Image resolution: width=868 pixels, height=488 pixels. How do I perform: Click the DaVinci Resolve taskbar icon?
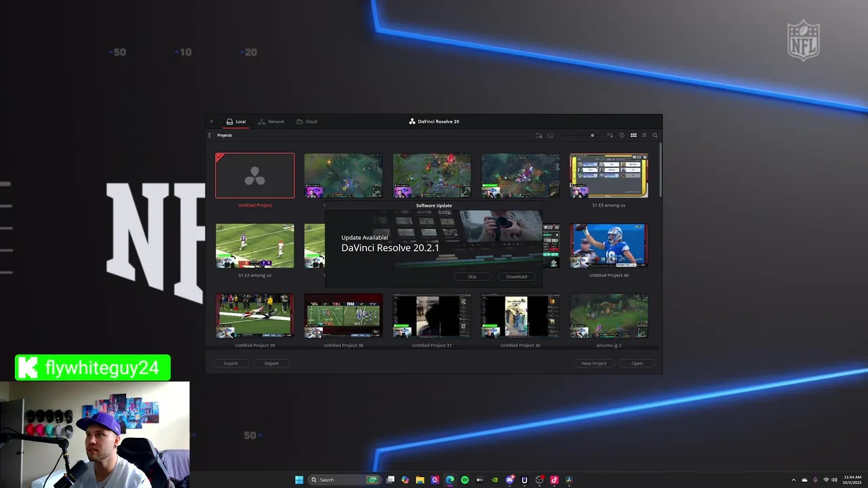tap(569, 480)
